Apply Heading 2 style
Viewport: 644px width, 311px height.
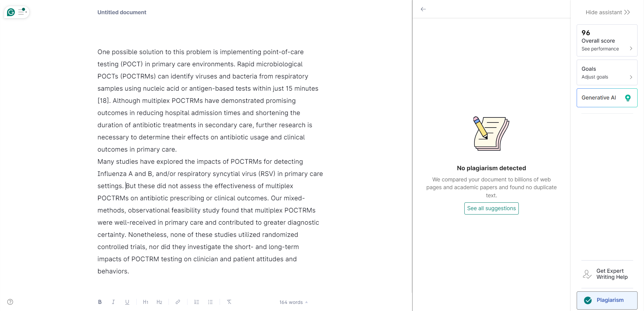click(159, 302)
